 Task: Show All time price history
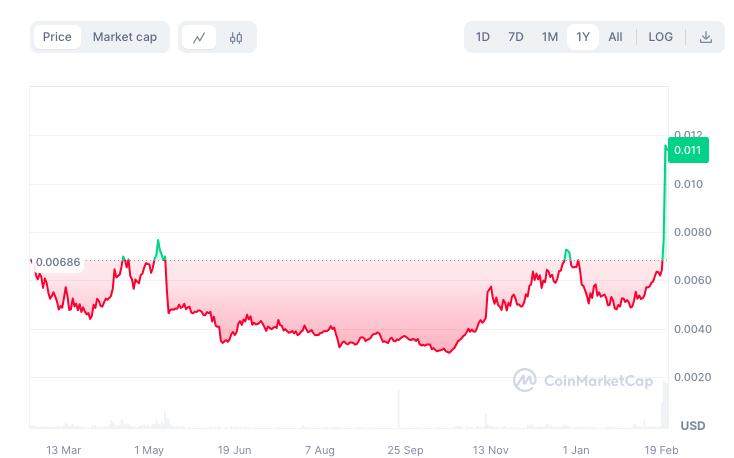[615, 37]
